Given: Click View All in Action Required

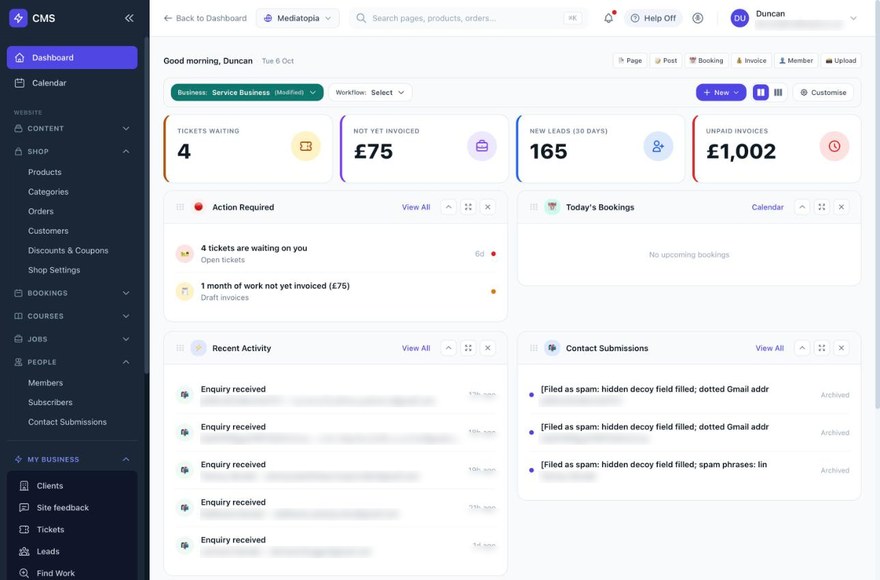Looking at the screenshot, I should [416, 207].
